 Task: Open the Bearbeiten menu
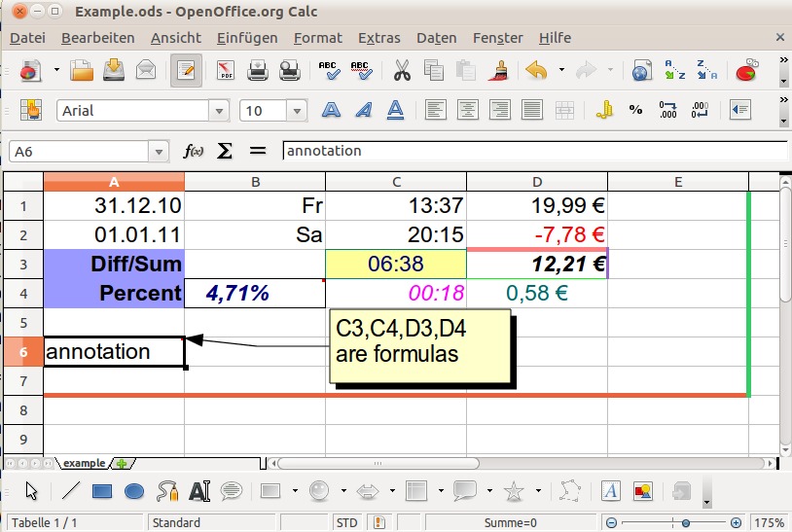98,38
